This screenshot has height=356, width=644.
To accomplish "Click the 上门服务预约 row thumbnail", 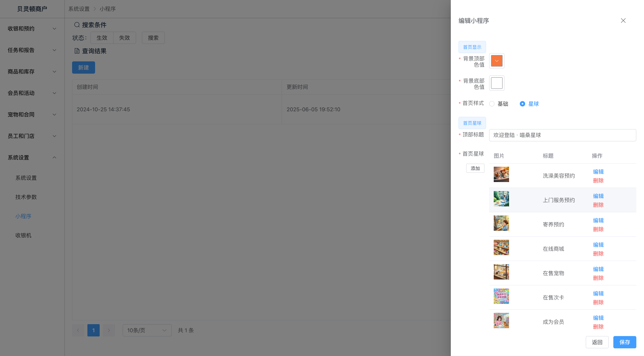I will (501, 199).
